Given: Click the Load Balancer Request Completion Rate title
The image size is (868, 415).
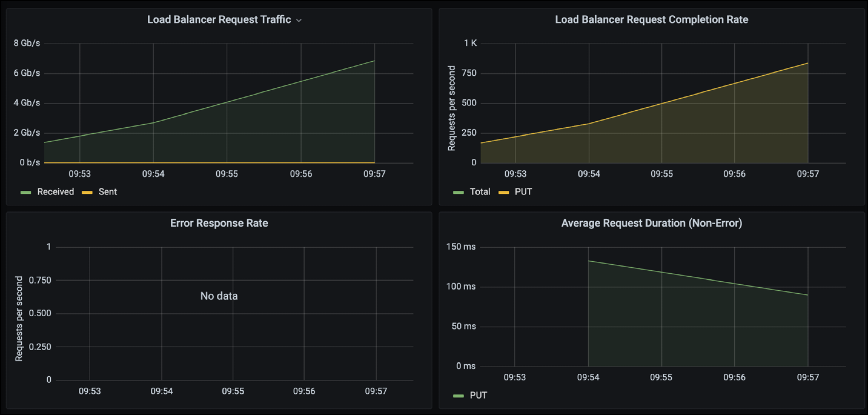Looking at the screenshot, I should point(651,20).
